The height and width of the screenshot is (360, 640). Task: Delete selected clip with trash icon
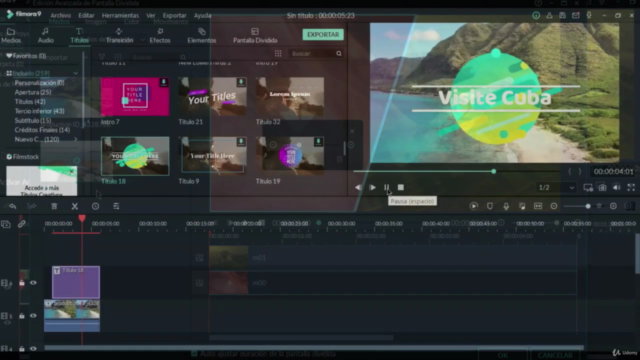[x=54, y=206]
